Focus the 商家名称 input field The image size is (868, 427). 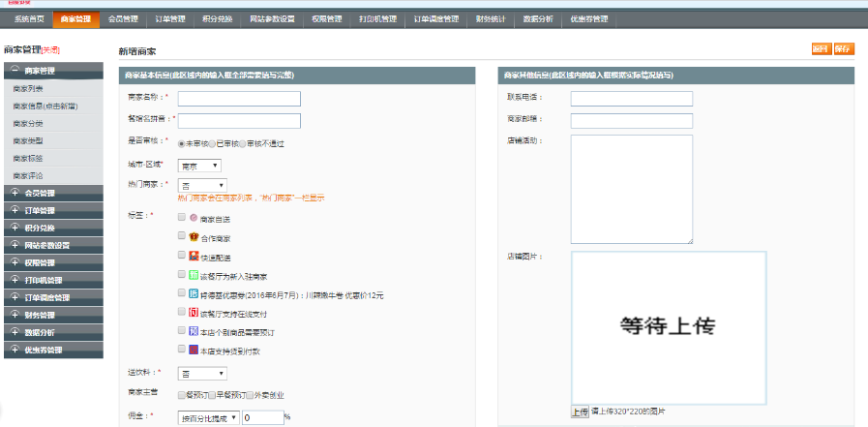click(x=239, y=99)
